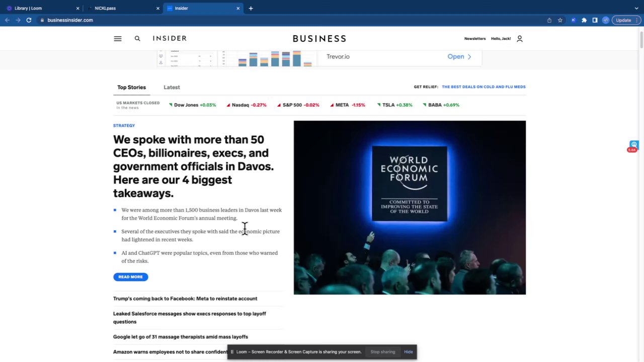
Task: Close the NICKLpass tab
Action: pos(157,8)
